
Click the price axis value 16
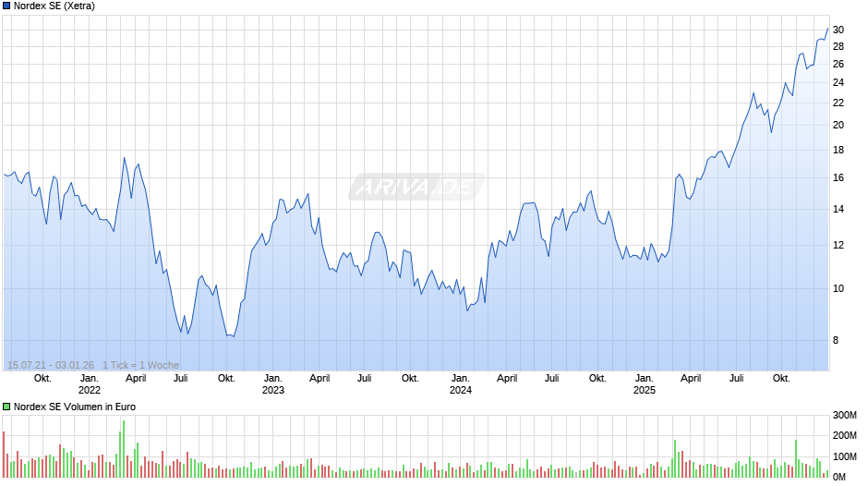pyautogui.click(x=838, y=178)
